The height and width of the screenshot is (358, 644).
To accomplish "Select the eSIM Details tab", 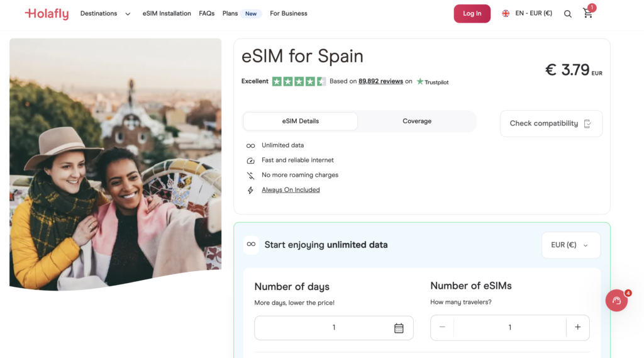I will 300,121.
